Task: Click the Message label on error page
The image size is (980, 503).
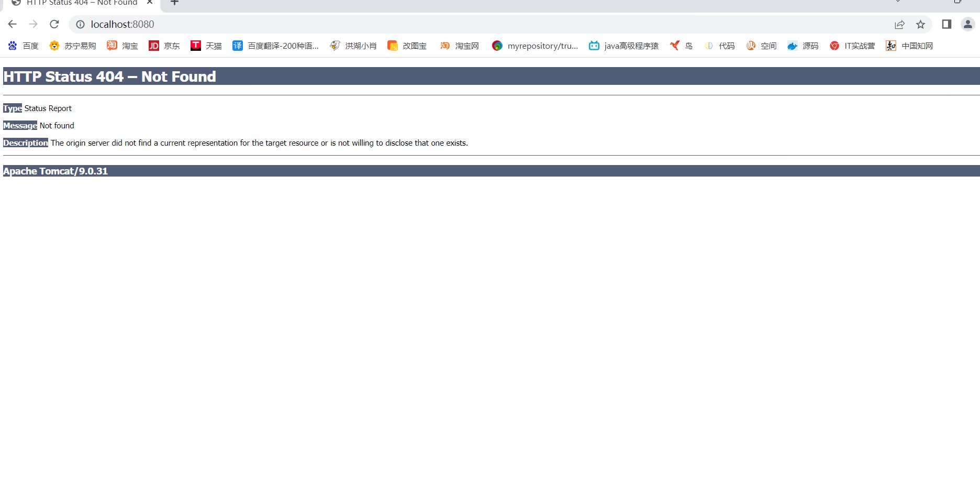Action: tap(20, 126)
